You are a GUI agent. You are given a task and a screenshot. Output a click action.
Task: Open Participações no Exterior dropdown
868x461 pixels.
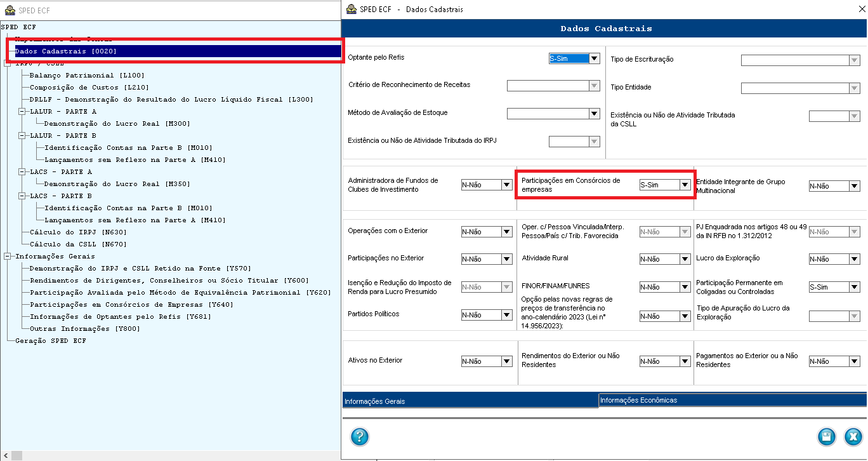[506, 259]
